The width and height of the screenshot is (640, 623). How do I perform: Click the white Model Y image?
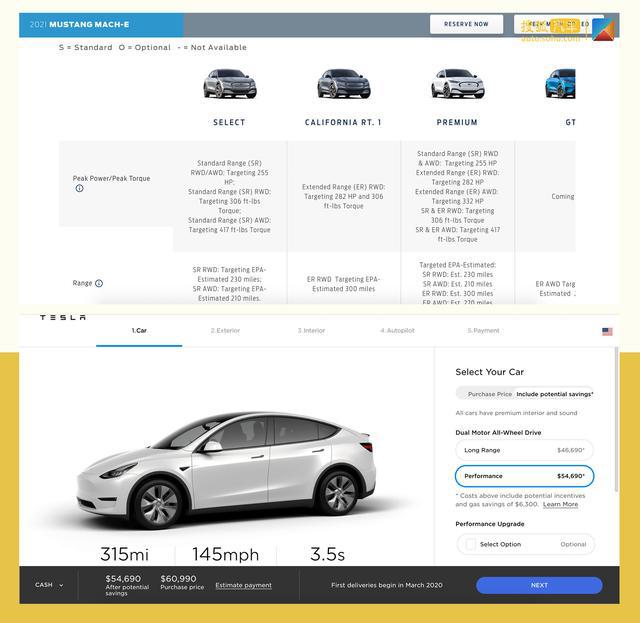coord(229,469)
